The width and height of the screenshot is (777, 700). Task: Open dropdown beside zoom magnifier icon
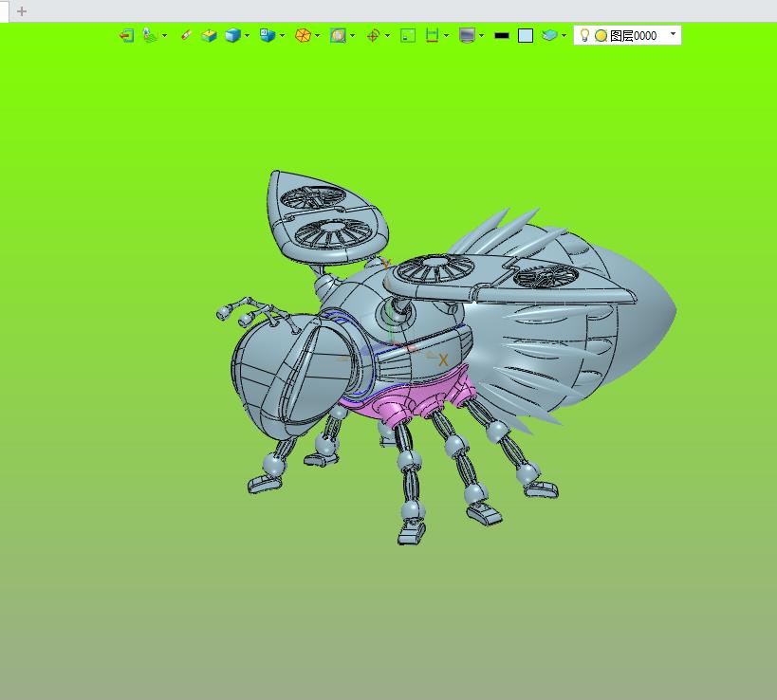tap(352, 36)
